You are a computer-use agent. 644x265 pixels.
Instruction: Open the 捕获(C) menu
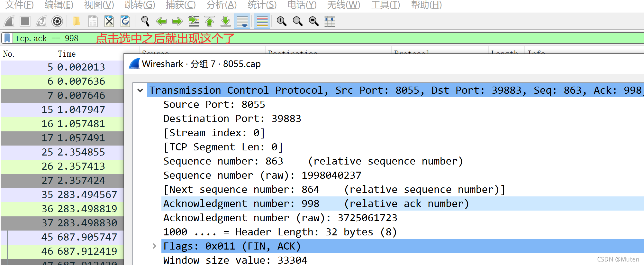tap(181, 5)
